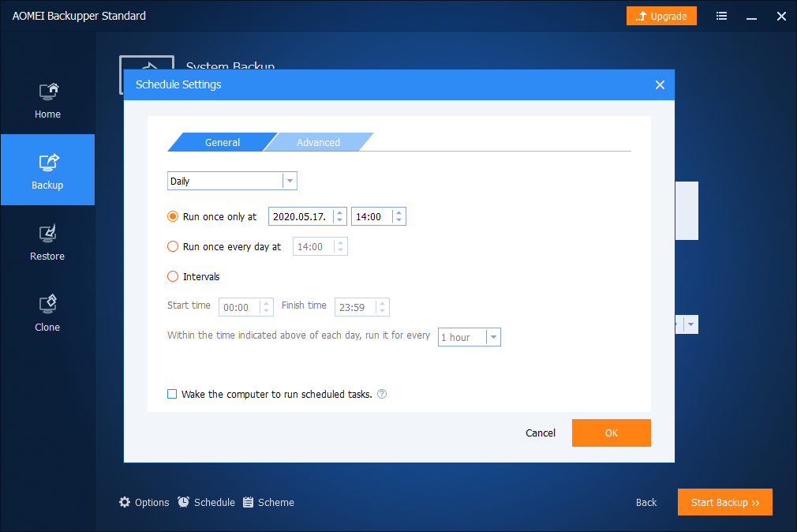Viewport: 797px width, 532px height.
Task: Switch to the General tab
Action: 222,142
